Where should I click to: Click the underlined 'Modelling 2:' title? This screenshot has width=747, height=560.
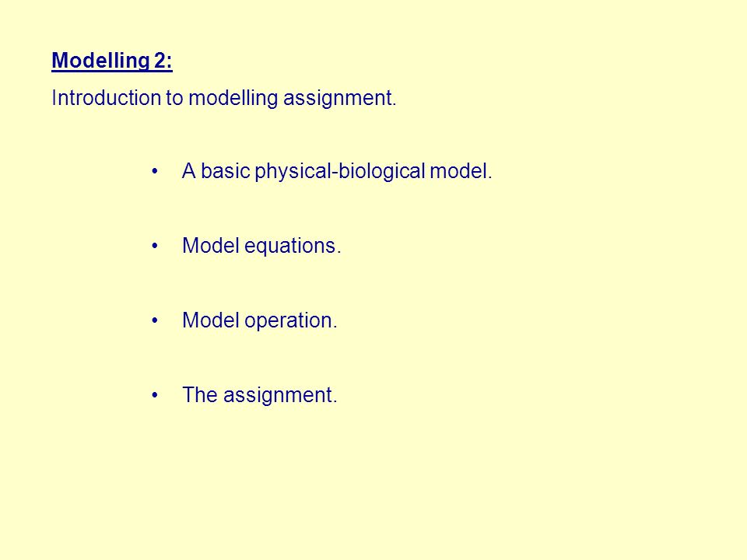click(x=112, y=61)
